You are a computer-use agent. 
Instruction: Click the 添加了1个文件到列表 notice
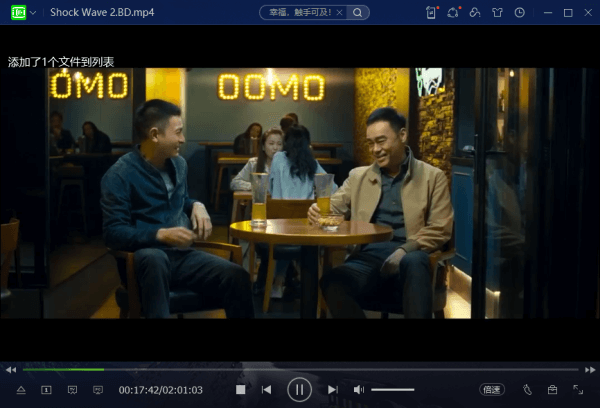click(61, 62)
